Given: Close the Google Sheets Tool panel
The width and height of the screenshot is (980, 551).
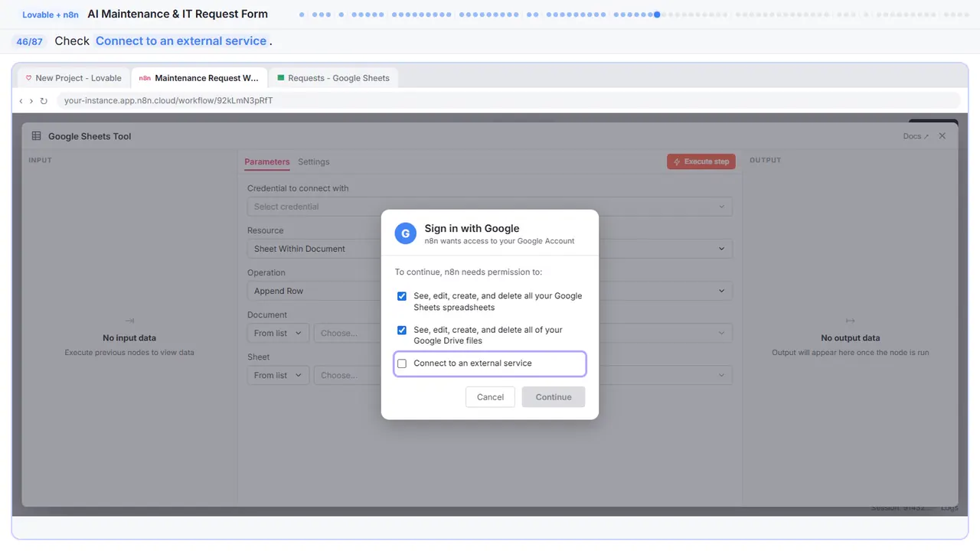Looking at the screenshot, I should pyautogui.click(x=942, y=135).
